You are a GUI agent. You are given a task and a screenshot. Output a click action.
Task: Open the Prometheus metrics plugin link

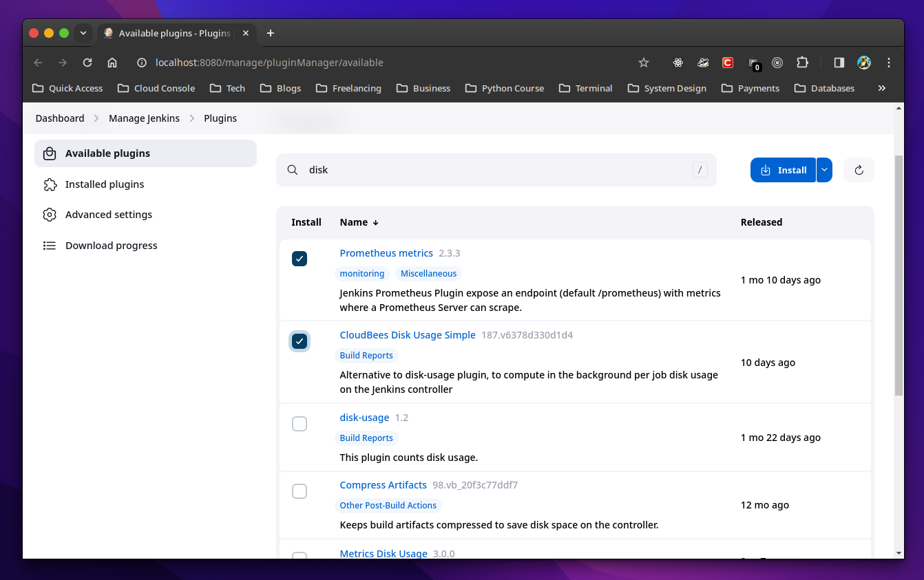(x=386, y=253)
